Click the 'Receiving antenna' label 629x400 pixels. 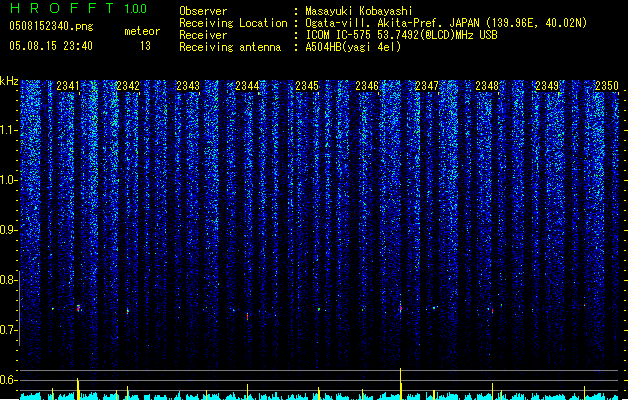click(x=230, y=47)
